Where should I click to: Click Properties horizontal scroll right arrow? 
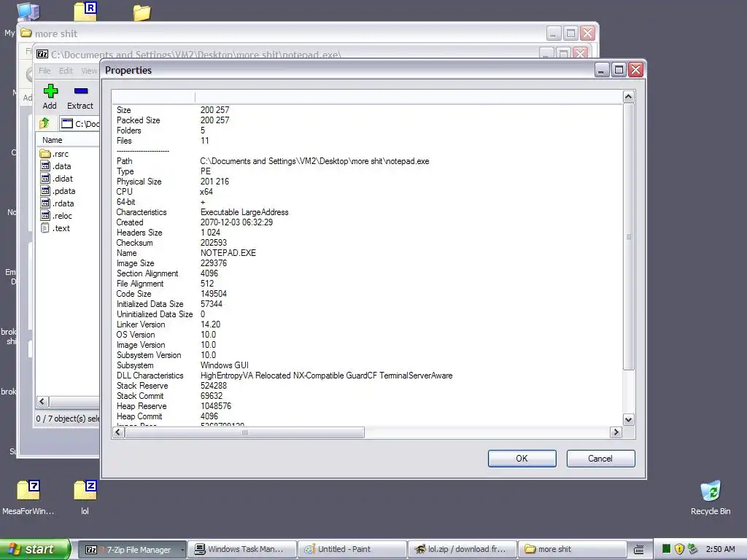(616, 432)
